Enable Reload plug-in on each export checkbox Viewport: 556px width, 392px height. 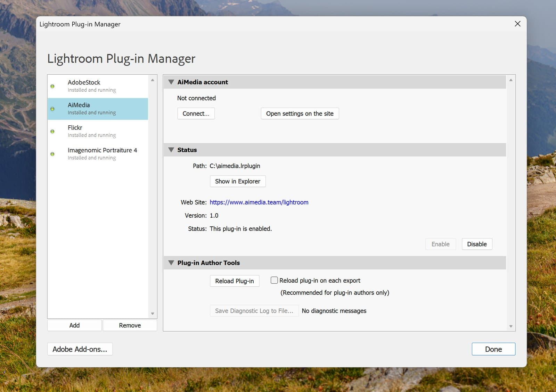point(274,280)
